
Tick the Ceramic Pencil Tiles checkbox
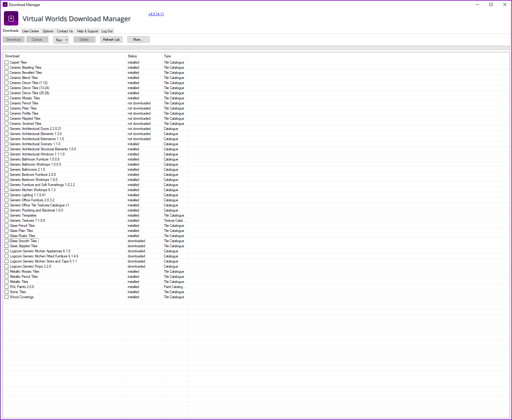[x=6, y=103]
